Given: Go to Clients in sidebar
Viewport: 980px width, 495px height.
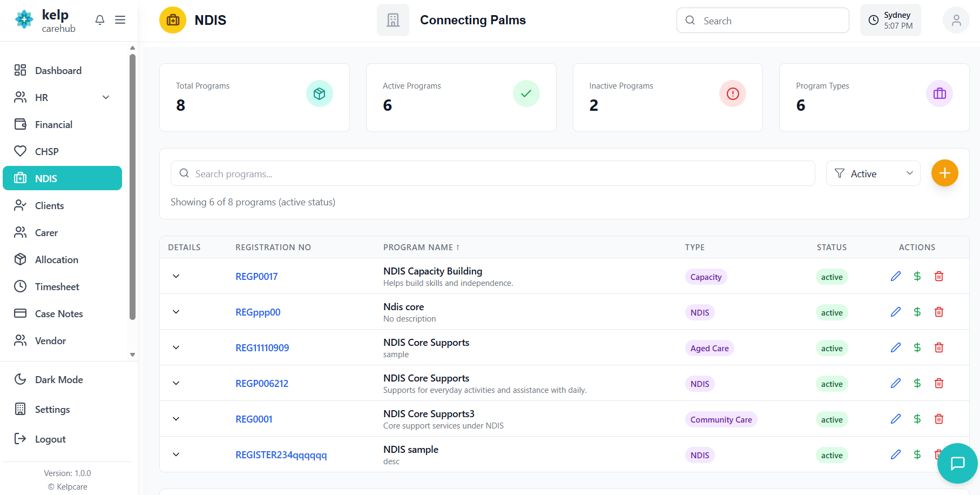Looking at the screenshot, I should coord(49,205).
